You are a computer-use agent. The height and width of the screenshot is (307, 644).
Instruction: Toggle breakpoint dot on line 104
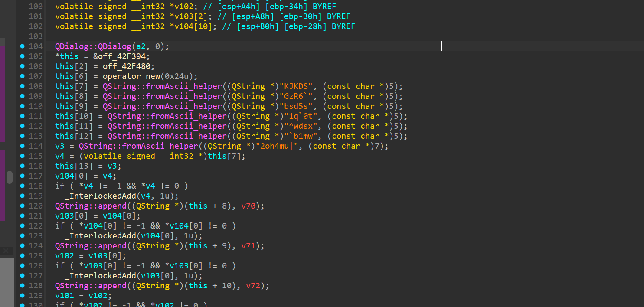22,46
